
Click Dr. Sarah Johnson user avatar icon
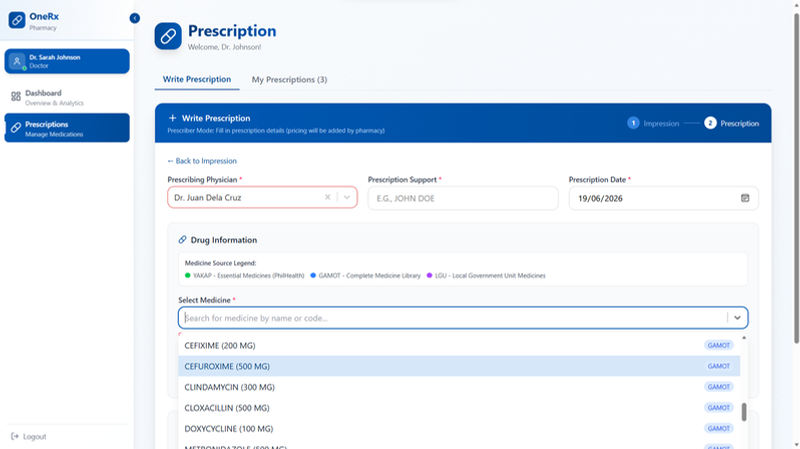click(17, 61)
